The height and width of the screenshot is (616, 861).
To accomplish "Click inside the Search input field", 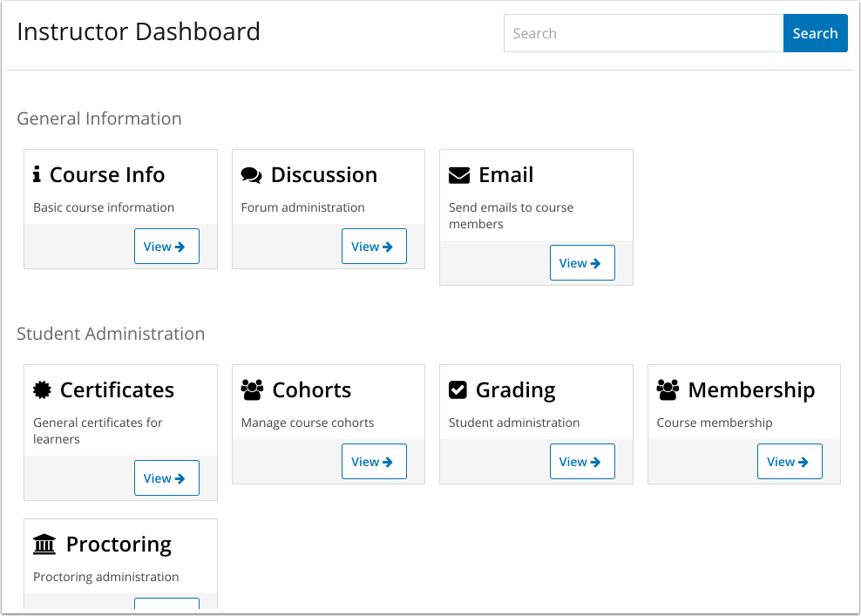I will pyautogui.click(x=643, y=33).
